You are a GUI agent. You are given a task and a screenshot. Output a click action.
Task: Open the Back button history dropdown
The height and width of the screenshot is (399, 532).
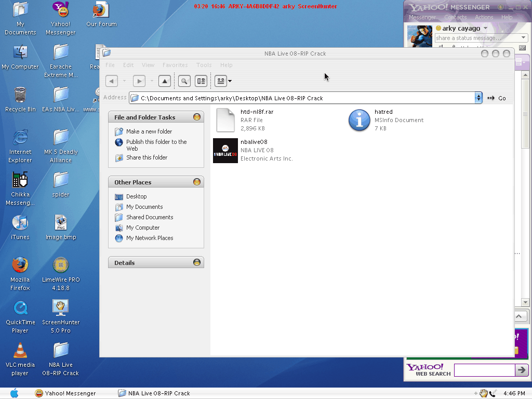(x=124, y=81)
